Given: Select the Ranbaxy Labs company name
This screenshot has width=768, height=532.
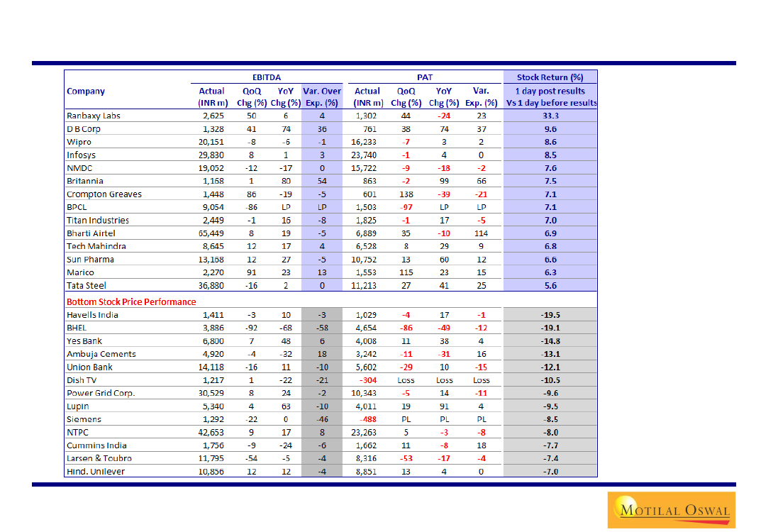Looking at the screenshot, I should (94, 116).
